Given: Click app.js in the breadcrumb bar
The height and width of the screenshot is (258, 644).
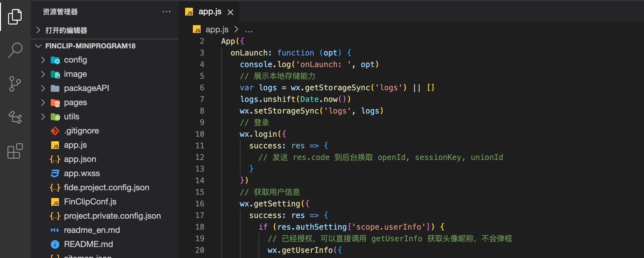Looking at the screenshot, I should tap(217, 30).
